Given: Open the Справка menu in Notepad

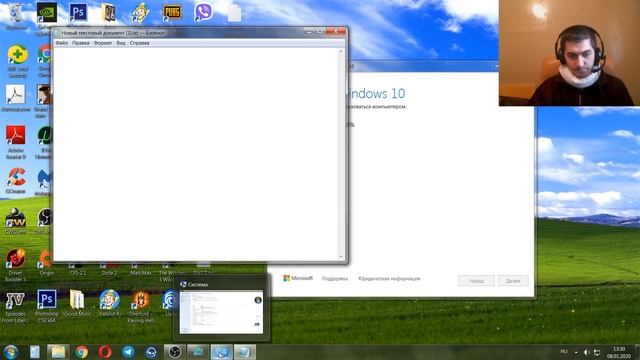Looking at the screenshot, I should pyautogui.click(x=139, y=43).
